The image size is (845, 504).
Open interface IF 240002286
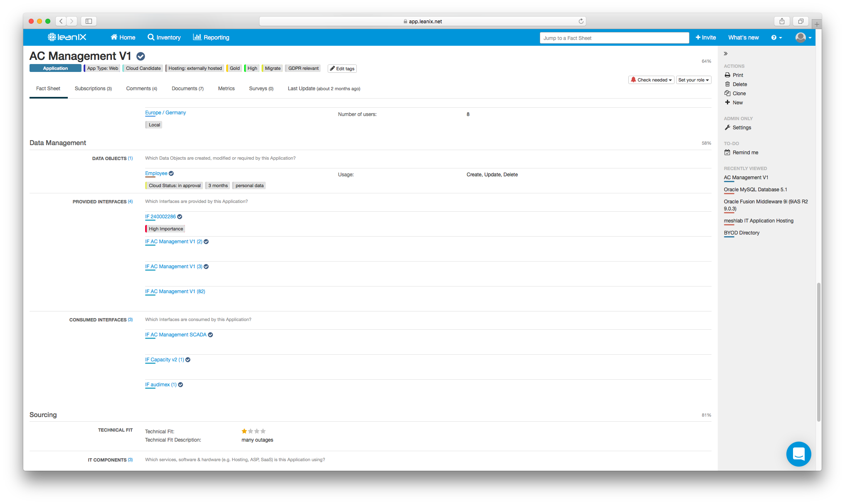[x=161, y=217]
